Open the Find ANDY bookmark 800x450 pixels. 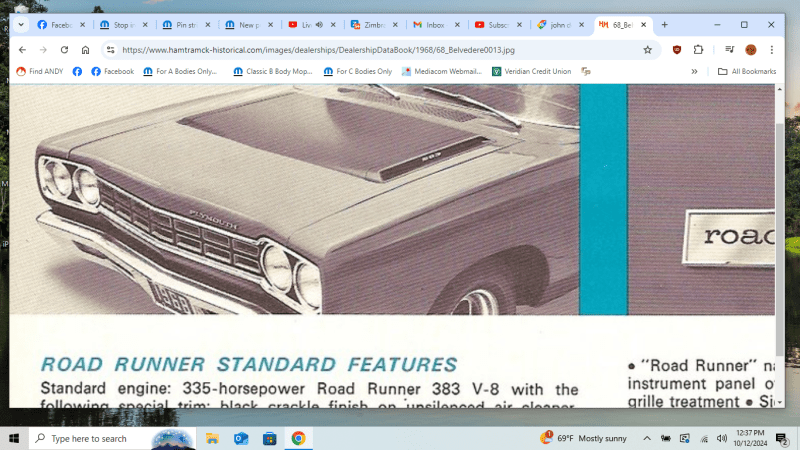(40, 71)
